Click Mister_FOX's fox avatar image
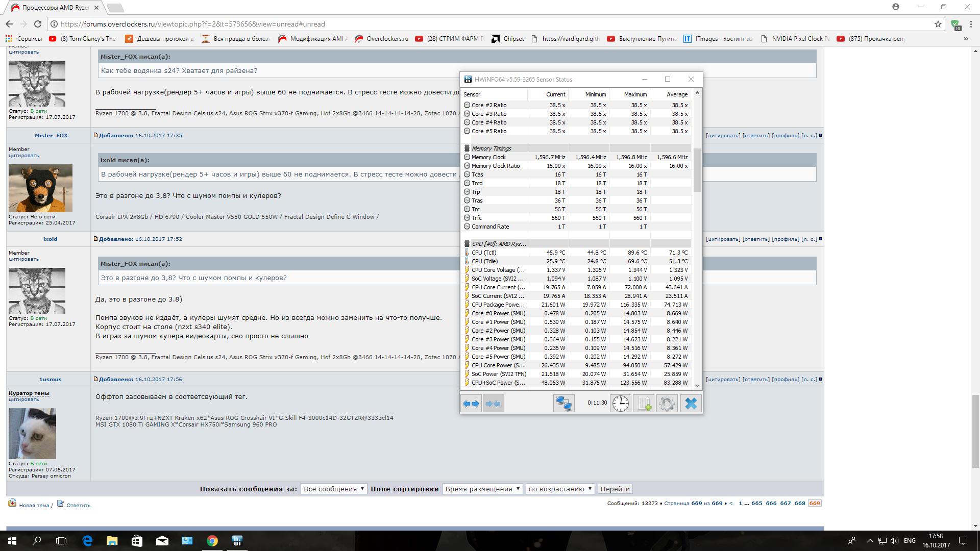Viewport: 980px width, 551px height. (40, 188)
